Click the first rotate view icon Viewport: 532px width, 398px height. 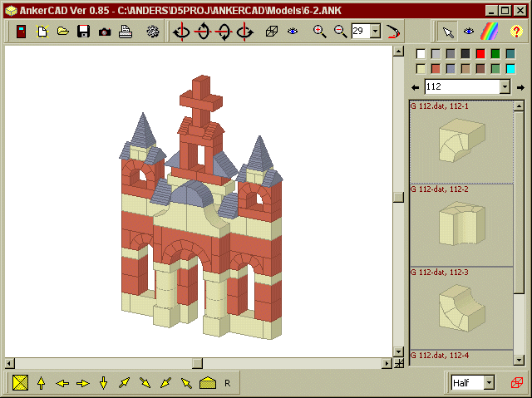point(181,32)
